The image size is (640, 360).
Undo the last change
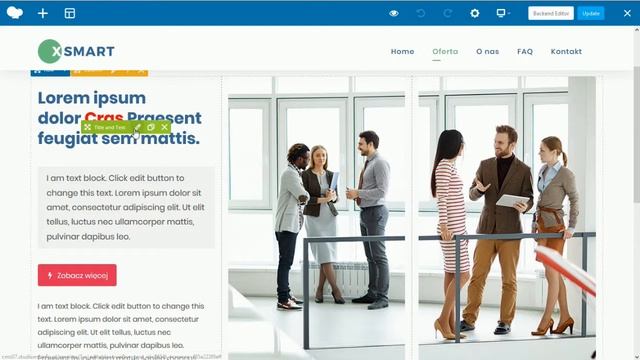point(420,13)
